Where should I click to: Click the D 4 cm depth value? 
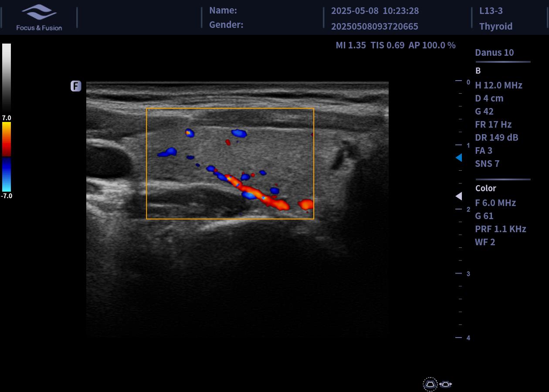point(489,98)
